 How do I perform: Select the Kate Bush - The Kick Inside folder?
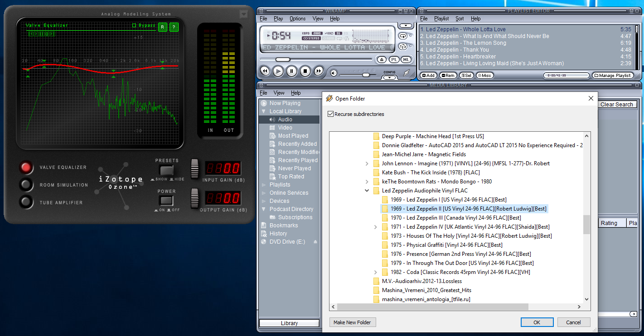pyautogui.click(x=431, y=173)
